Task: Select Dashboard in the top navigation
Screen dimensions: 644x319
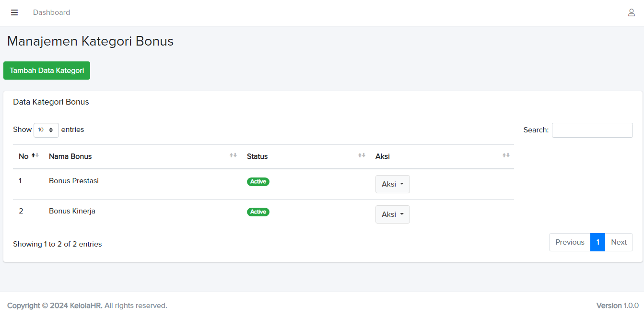Action: click(51, 12)
